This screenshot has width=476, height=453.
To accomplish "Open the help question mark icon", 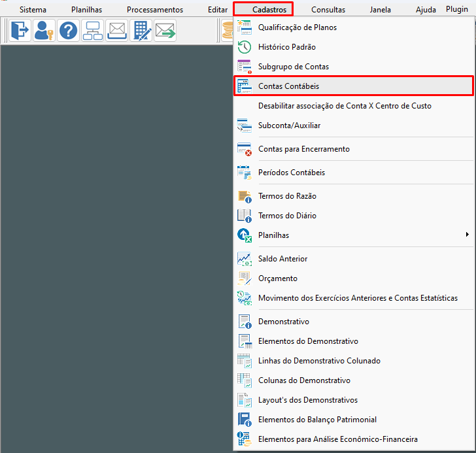I will (68, 30).
